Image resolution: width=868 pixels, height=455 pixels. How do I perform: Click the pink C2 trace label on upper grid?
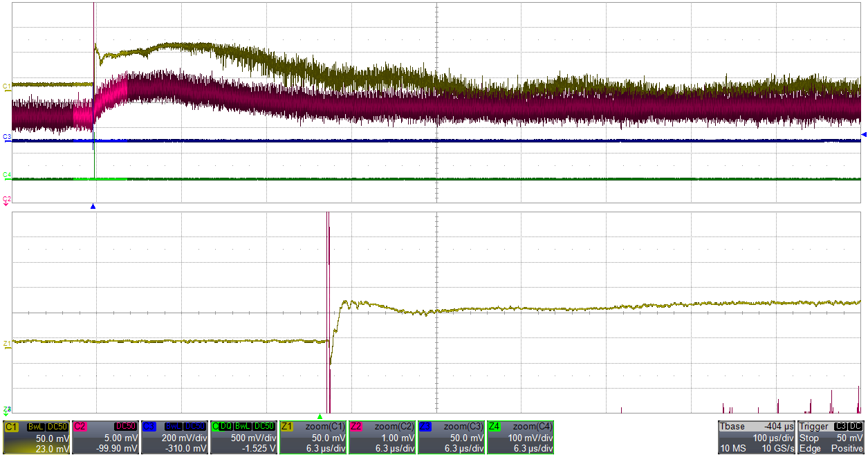7,199
